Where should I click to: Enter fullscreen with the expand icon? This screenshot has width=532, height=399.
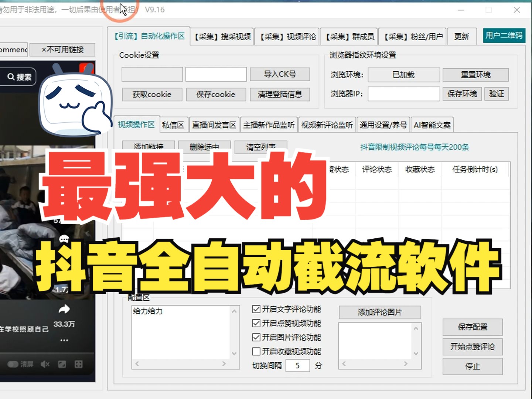coord(78,364)
